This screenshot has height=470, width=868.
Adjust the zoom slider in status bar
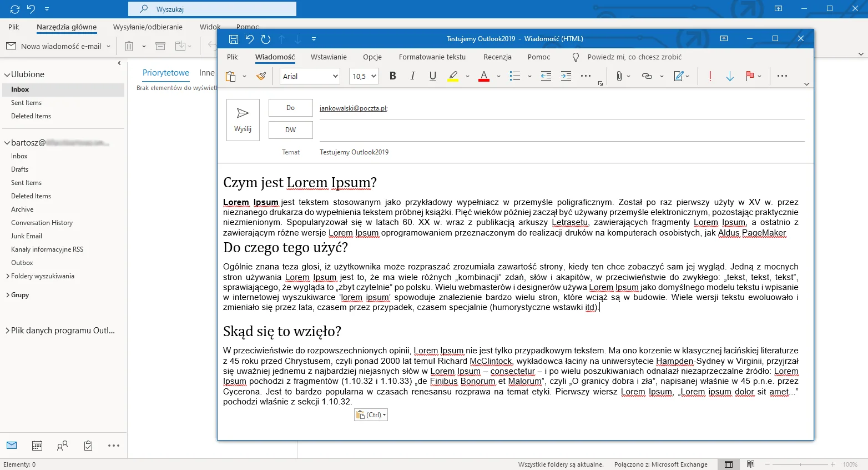800,464
